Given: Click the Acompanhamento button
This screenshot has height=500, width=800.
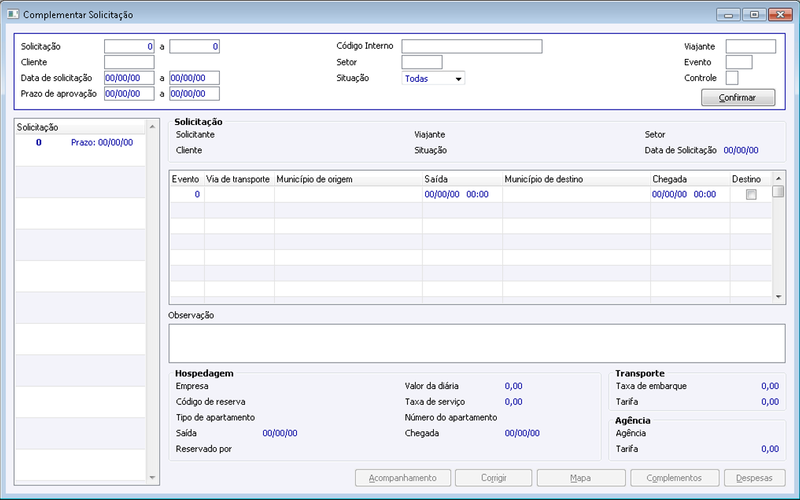Looking at the screenshot, I should (403, 478).
